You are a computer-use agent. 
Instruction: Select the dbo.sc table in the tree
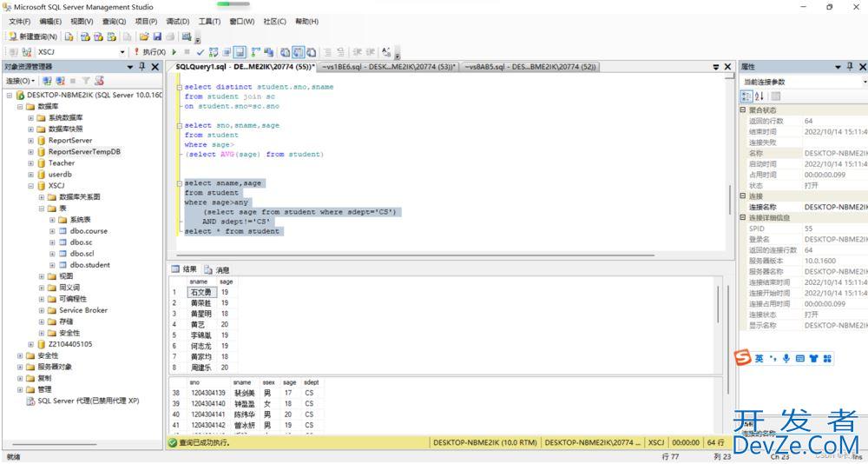[x=81, y=242]
